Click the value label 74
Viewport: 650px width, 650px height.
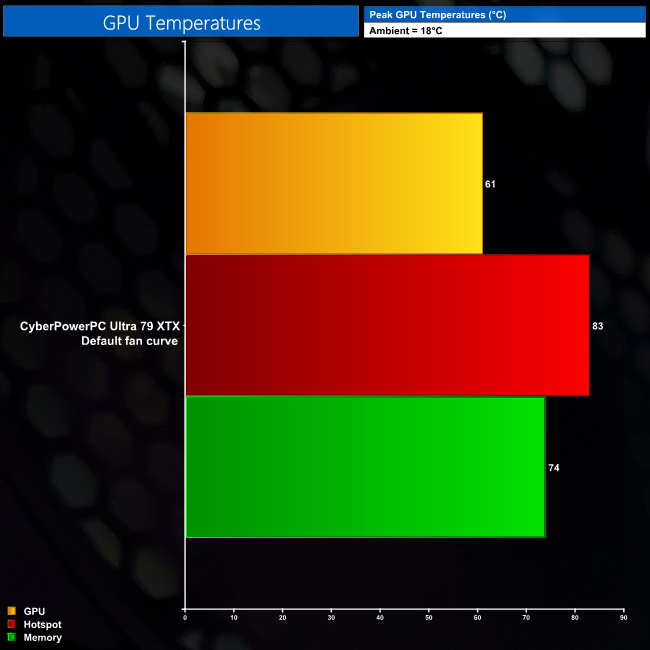(554, 468)
